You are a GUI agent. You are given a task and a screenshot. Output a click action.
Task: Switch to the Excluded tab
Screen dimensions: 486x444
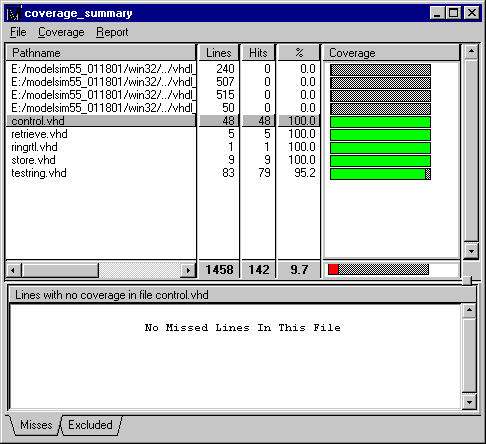[x=90, y=425]
